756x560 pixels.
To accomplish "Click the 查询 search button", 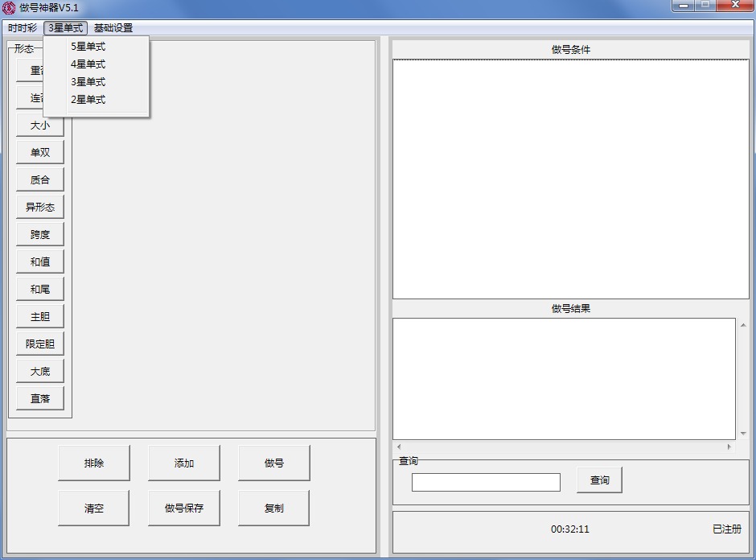I will pyautogui.click(x=599, y=480).
